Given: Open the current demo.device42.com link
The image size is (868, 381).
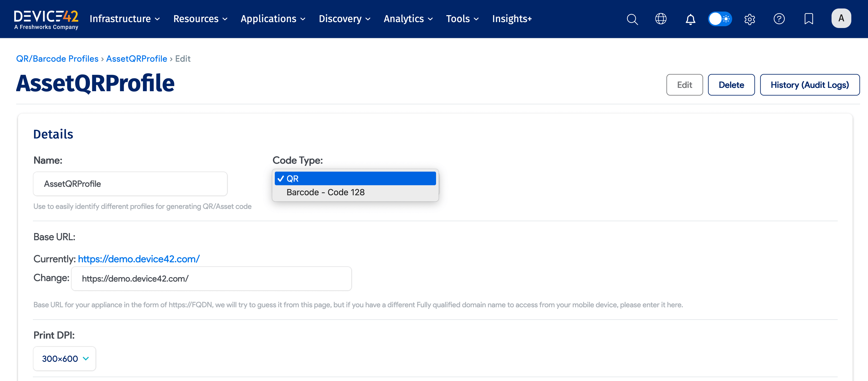Looking at the screenshot, I should point(139,259).
